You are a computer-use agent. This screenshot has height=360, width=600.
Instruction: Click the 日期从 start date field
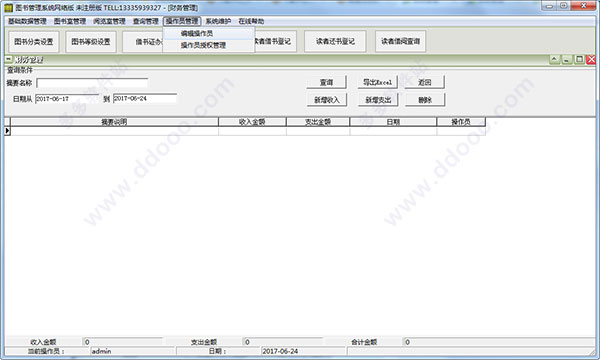click(67, 99)
